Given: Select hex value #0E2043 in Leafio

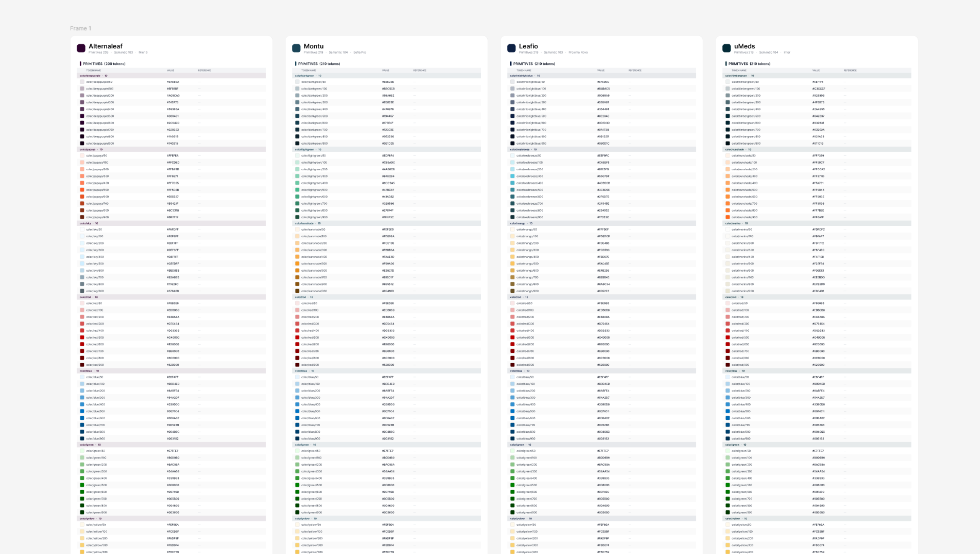Looking at the screenshot, I should pos(603,116).
